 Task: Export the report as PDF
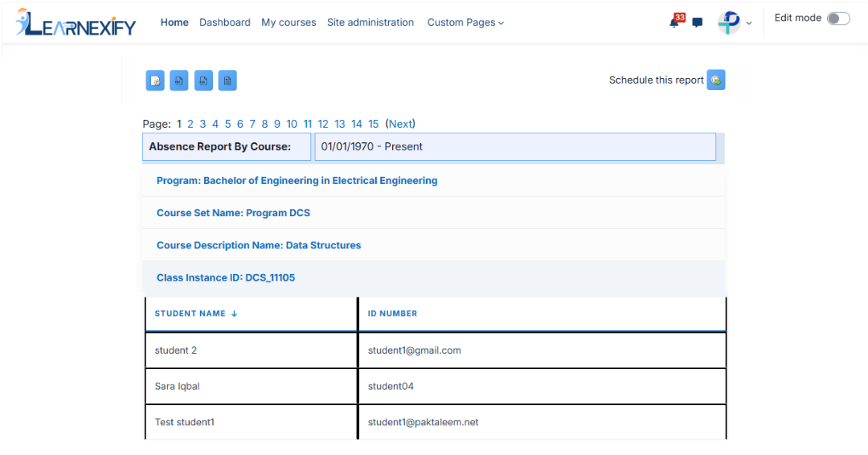(178, 80)
